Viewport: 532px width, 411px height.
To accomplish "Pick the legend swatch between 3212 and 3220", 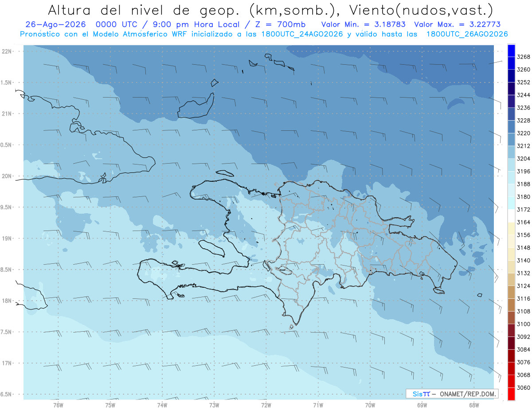I will point(511,139).
